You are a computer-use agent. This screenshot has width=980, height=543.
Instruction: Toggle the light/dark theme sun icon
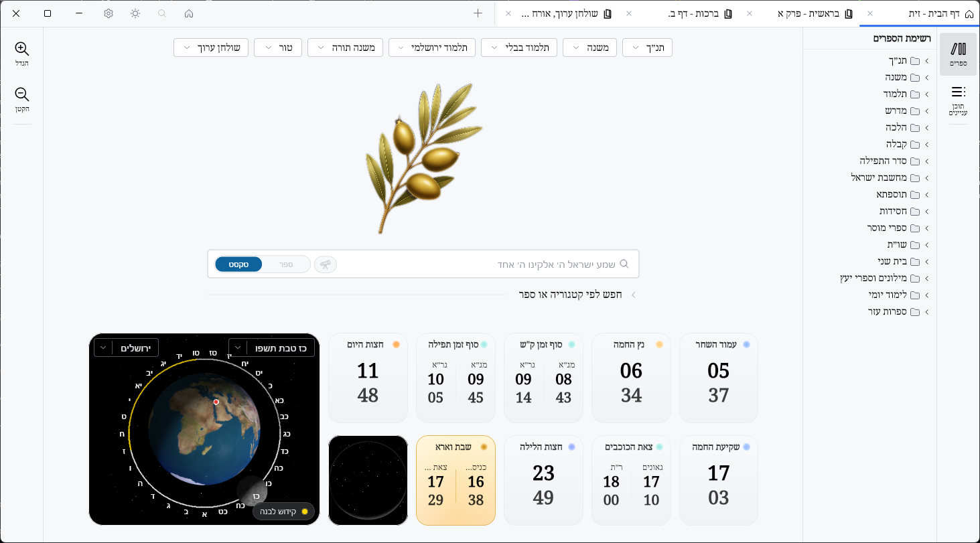click(x=135, y=13)
